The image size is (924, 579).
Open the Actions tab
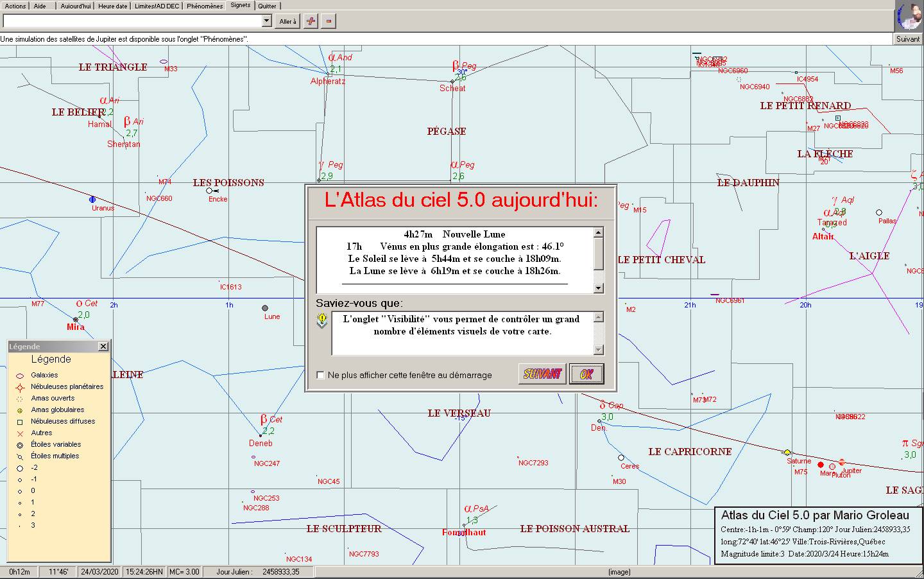click(15, 6)
